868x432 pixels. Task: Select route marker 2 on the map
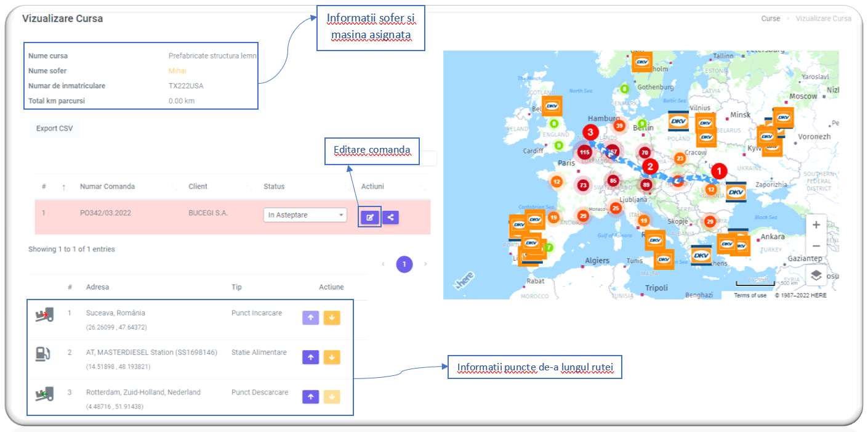[649, 166]
